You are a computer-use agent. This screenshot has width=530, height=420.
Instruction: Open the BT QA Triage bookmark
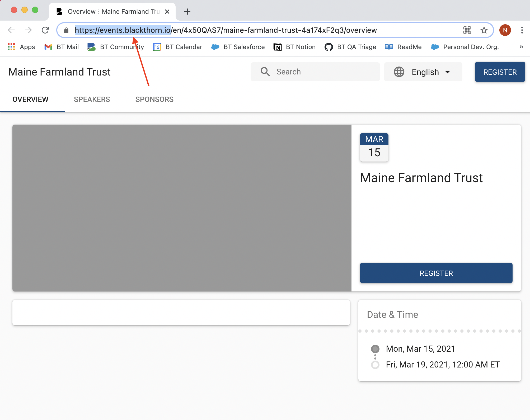[x=350, y=47]
